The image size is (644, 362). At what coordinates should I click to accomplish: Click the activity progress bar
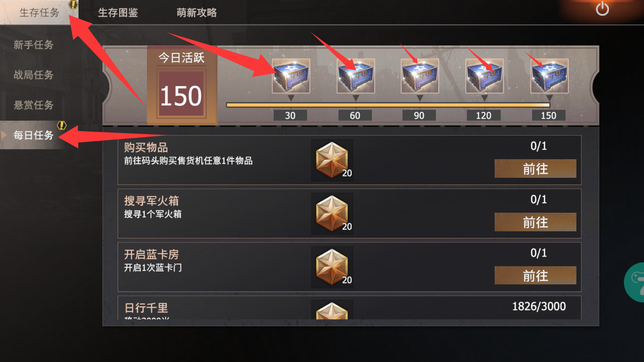[x=388, y=105]
